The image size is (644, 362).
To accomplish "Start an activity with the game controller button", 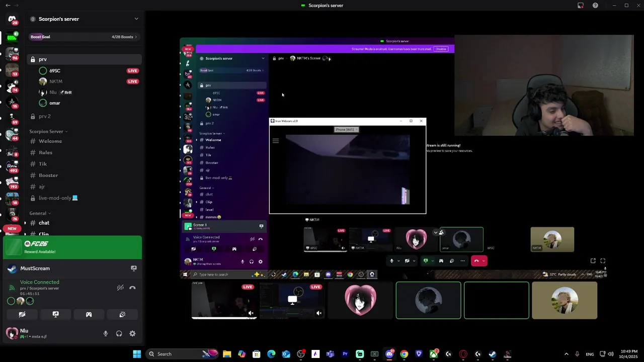I will pos(89,314).
